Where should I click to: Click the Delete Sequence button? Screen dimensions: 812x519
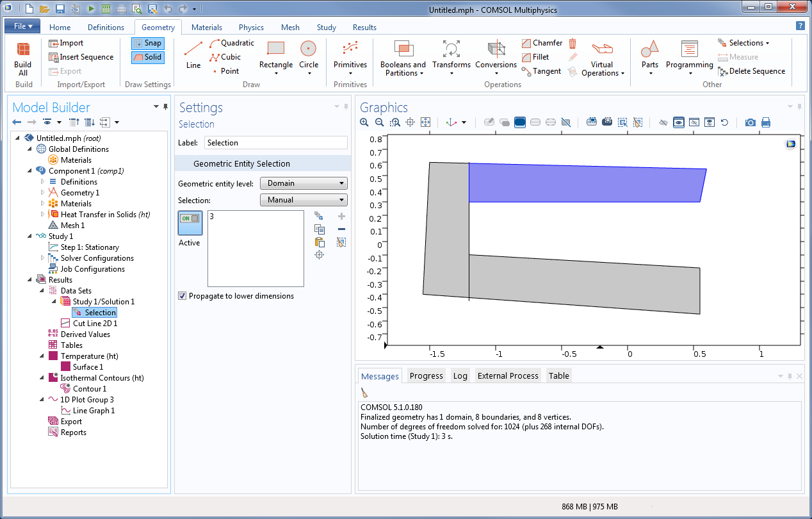(751, 71)
